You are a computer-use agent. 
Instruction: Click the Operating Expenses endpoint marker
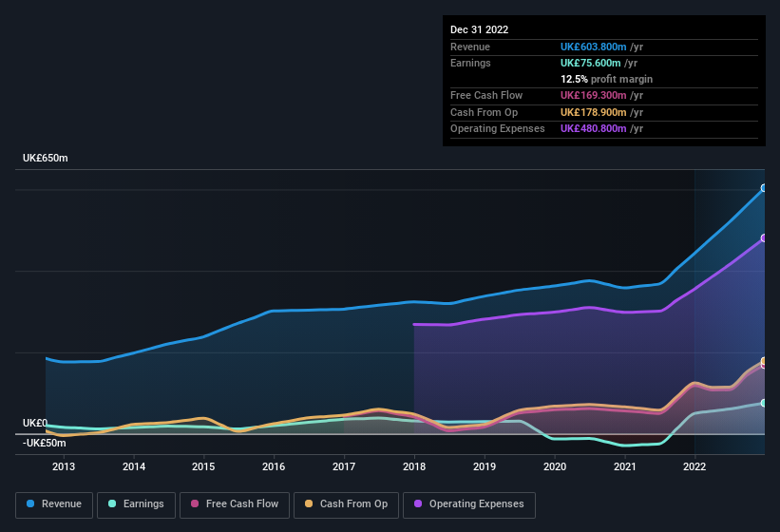coord(764,238)
